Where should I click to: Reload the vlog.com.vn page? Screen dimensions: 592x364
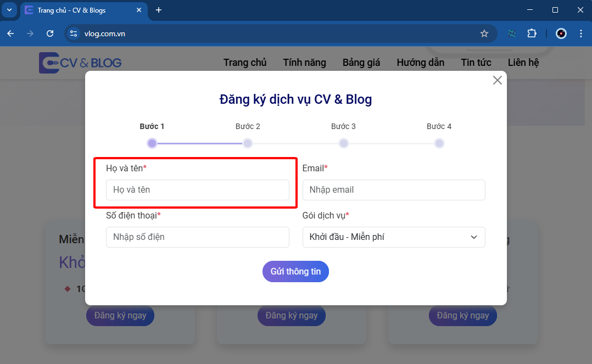pos(50,33)
